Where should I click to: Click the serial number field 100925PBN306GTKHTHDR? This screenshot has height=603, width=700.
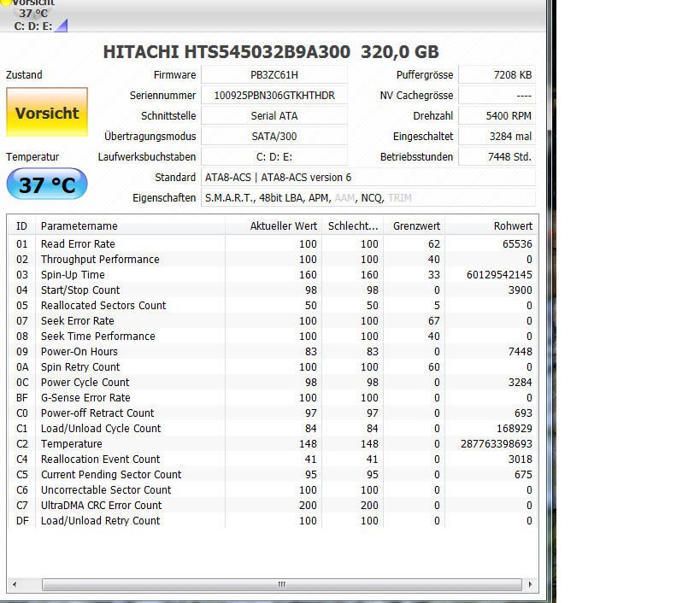(274, 96)
